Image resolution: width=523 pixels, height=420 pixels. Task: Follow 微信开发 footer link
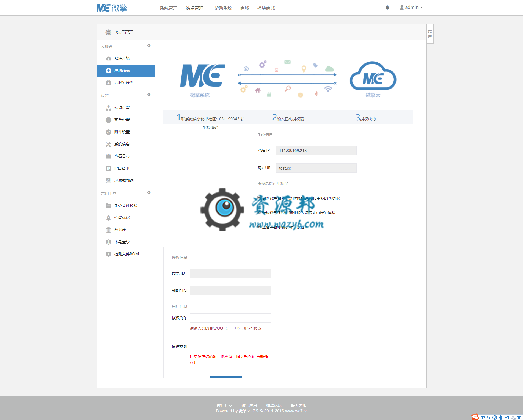coord(224,405)
